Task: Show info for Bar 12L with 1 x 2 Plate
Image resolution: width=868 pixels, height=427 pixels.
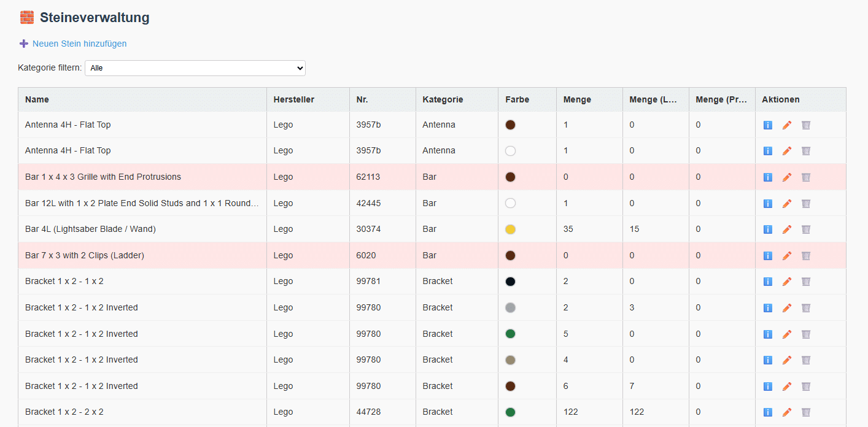Action: 767,204
